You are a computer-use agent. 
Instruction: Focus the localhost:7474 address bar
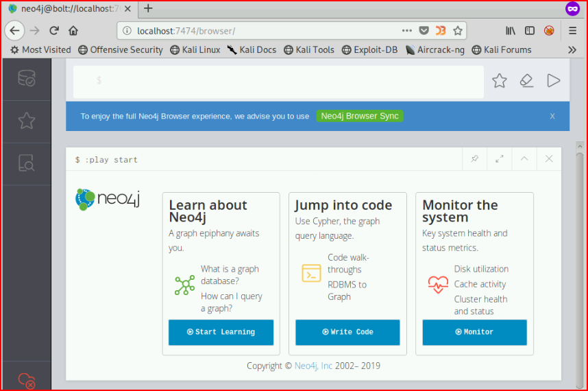(262, 31)
